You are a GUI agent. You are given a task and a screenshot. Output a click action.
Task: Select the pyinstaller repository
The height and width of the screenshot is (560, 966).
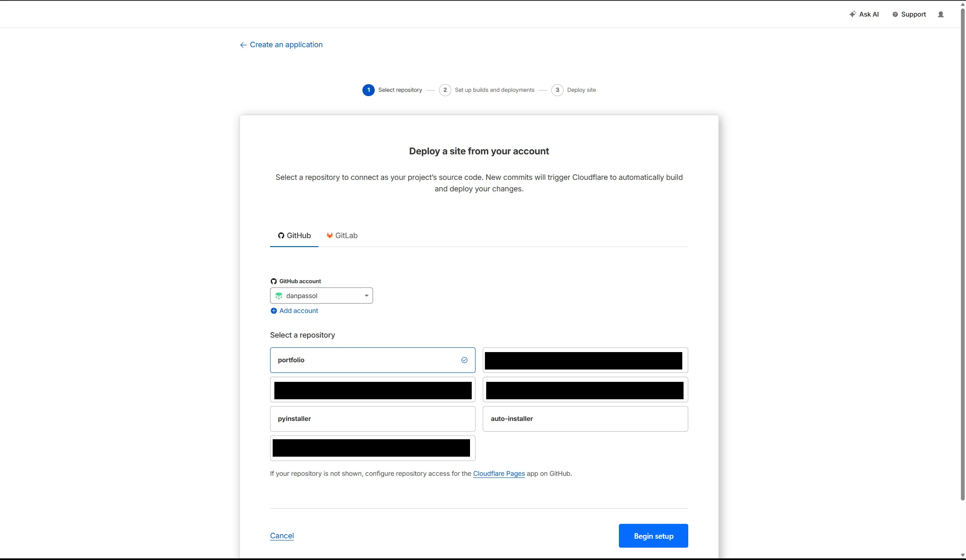coord(373,419)
